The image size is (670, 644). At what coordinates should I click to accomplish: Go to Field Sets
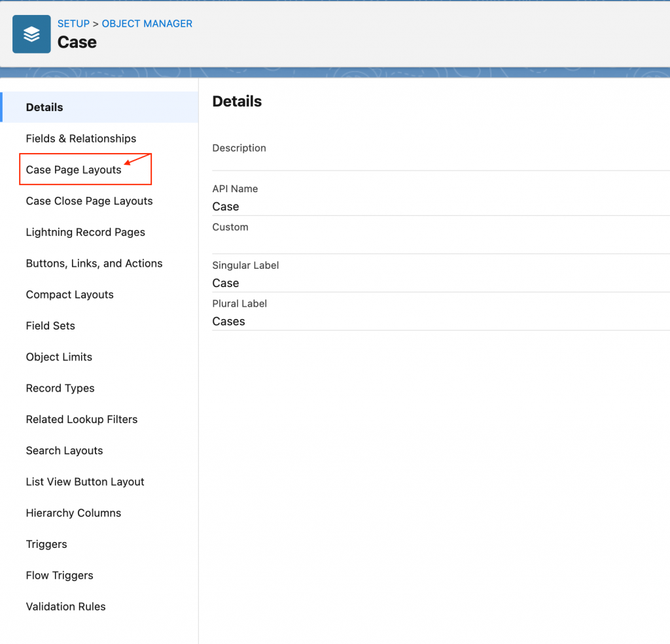coord(50,326)
